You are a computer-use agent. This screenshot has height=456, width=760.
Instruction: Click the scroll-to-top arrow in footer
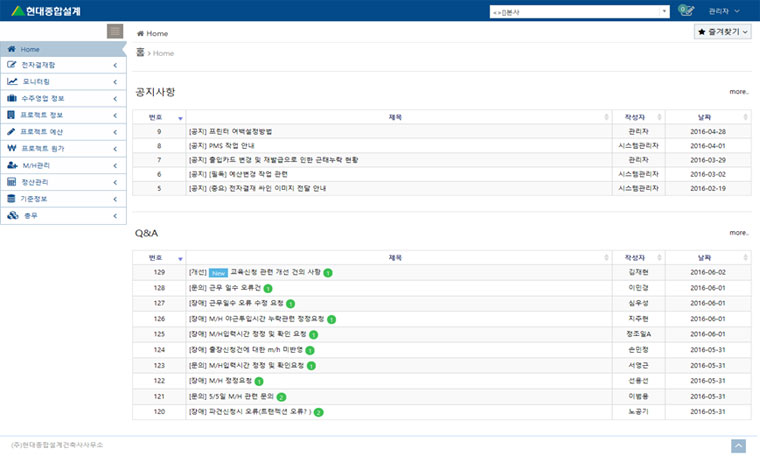coord(738,445)
